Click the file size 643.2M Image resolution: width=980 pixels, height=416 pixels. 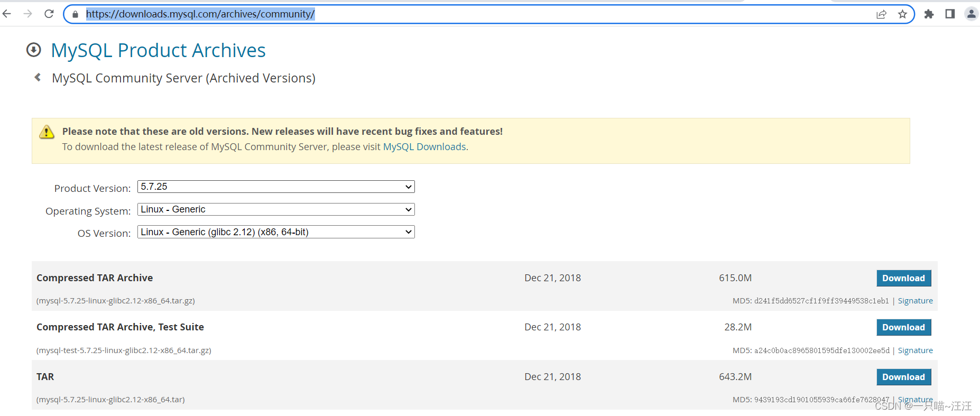(735, 377)
